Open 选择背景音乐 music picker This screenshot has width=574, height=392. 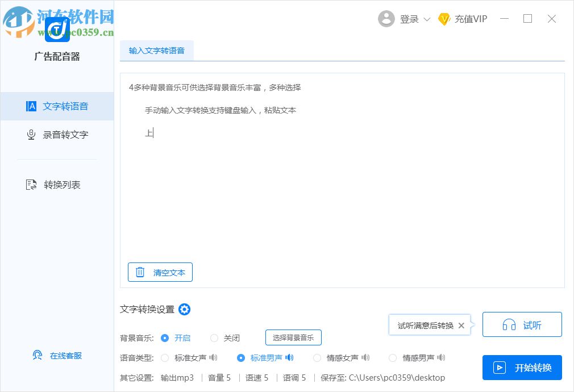tap(293, 337)
